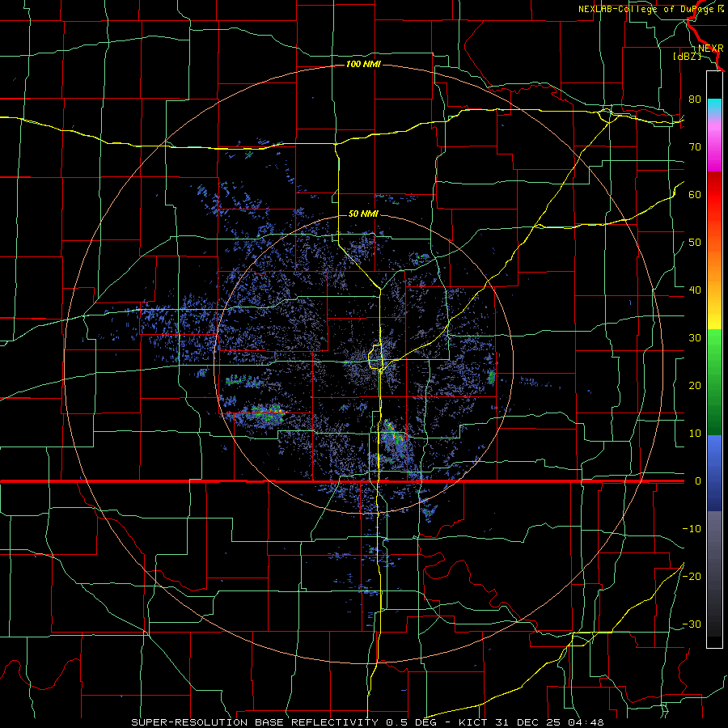Click the KICT station identifier in caption
Image resolution: width=728 pixels, height=728 pixels.
[473, 722]
